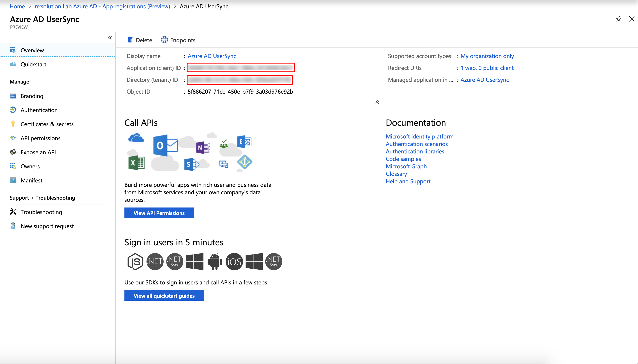
Task: Open the Microsoft Graph documentation link
Action: click(406, 166)
